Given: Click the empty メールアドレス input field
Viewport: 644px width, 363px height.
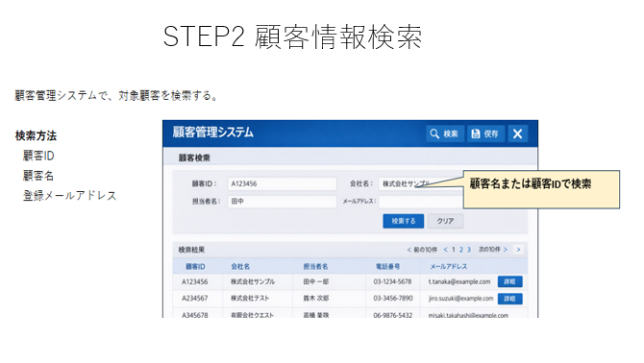Looking at the screenshot, I should pyautogui.click(x=421, y=202).
